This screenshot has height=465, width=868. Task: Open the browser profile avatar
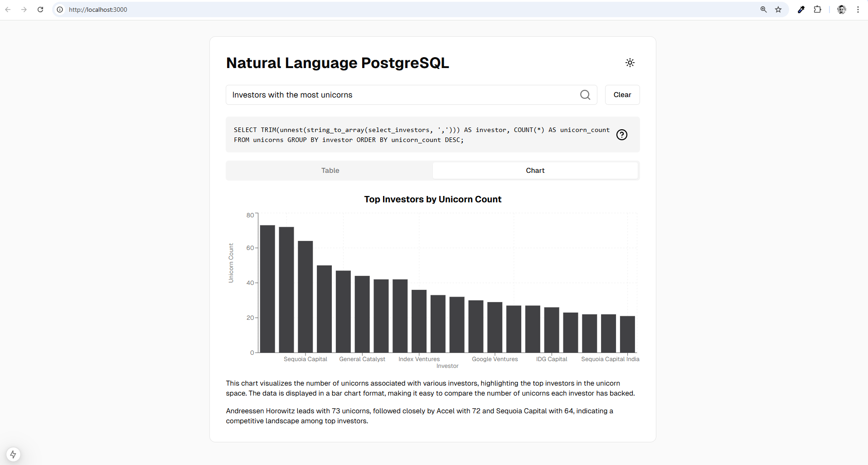[x=841, y=10]
